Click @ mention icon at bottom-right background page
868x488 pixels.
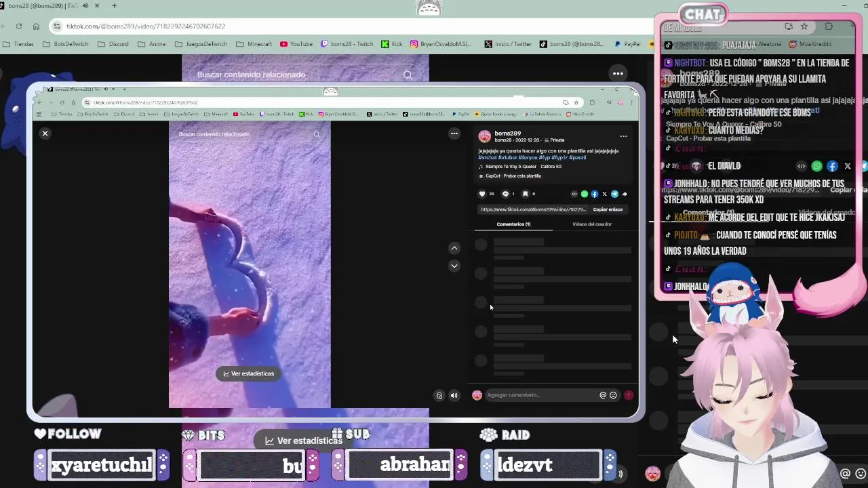pos(846,474)
